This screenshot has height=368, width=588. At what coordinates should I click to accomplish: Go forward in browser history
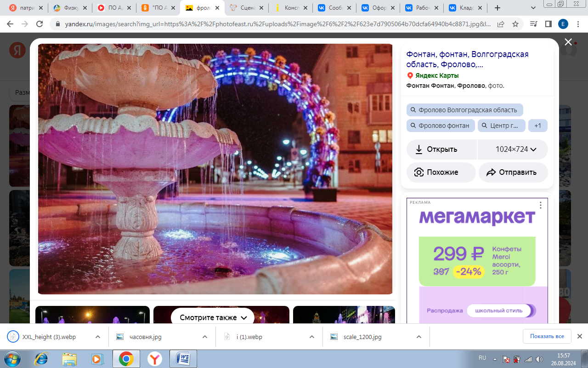pyautogui.click(x=25, y=24)
